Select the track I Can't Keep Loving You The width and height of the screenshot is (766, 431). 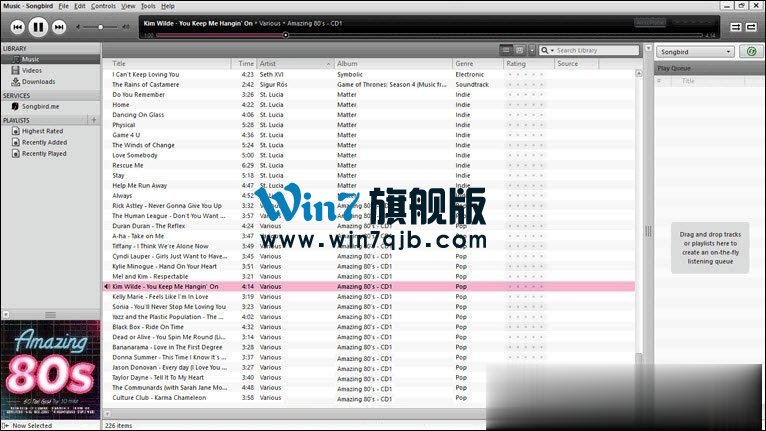tap(146, 74)
